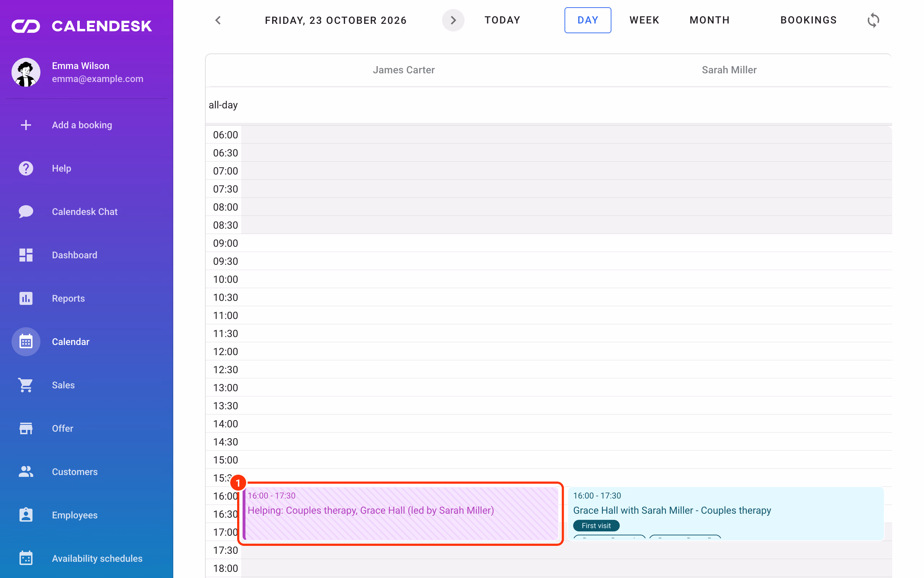Go to next day with right chevron
The width and height of the screenshot is (924, 578).
click(x=453, y=20)
